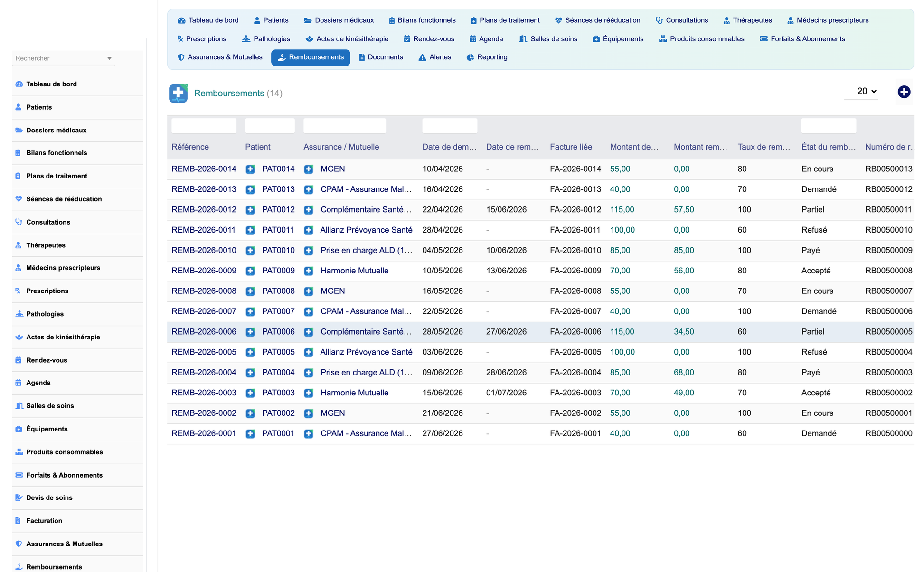Click the Reporting pie chart icon in top nav
This screenshot has width=924, height=572.
[x=470, y=57]
